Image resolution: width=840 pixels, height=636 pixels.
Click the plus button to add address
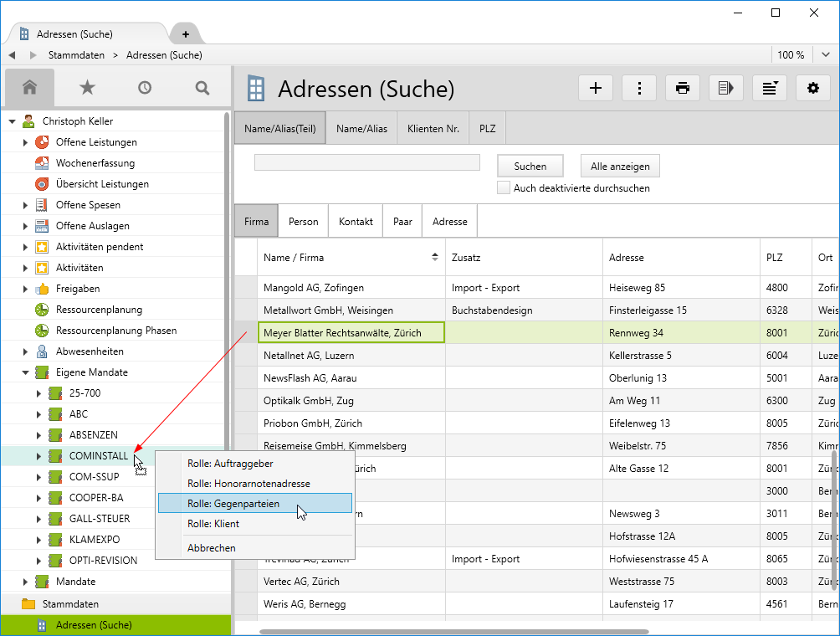click(596, 88)
